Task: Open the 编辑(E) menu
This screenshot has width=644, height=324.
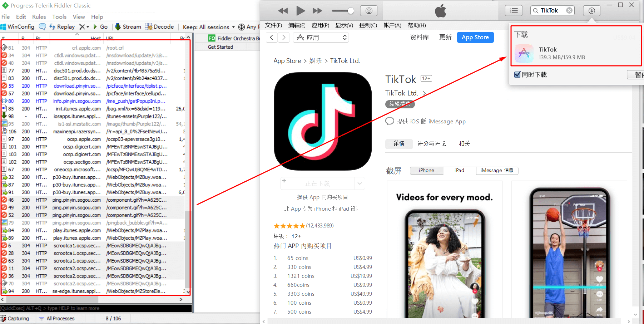Action: [x=297, y=25]
